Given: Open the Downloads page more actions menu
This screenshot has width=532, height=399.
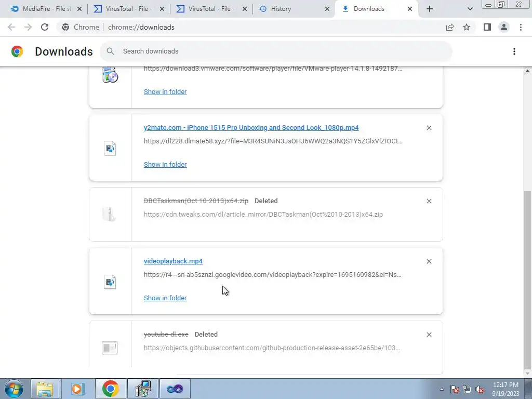Looking at the screenshot, I should pos(514,51).
